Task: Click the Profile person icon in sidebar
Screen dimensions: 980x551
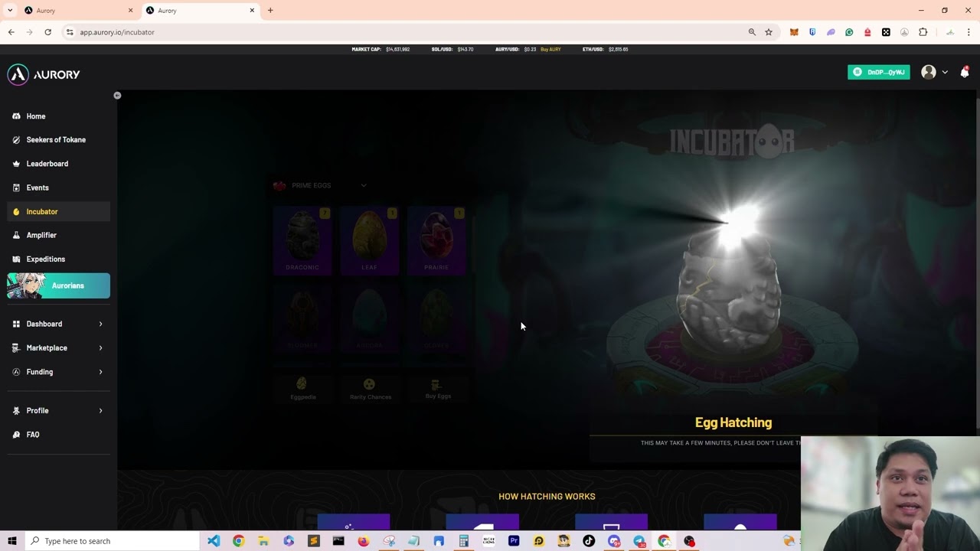Action: 16,411
